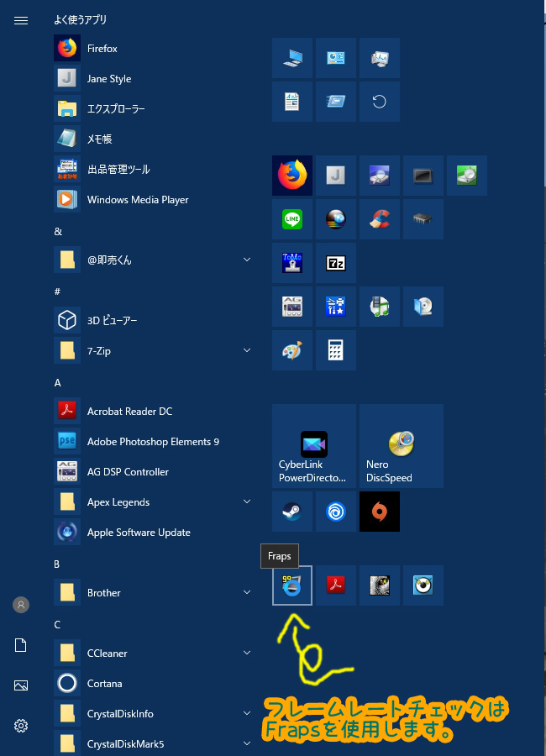This screenshot has width=546, height=756.
Task: Open the black monitor screen tile
Action: click(x=423, y=176)
